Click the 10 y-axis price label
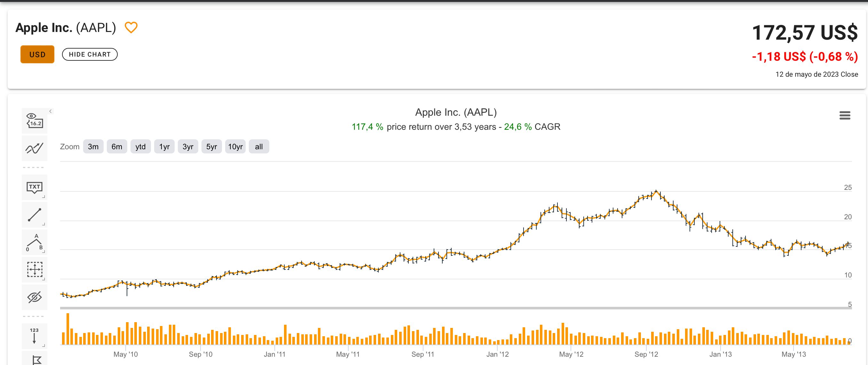The image size is (868, 365). click(x=848, y=275)
